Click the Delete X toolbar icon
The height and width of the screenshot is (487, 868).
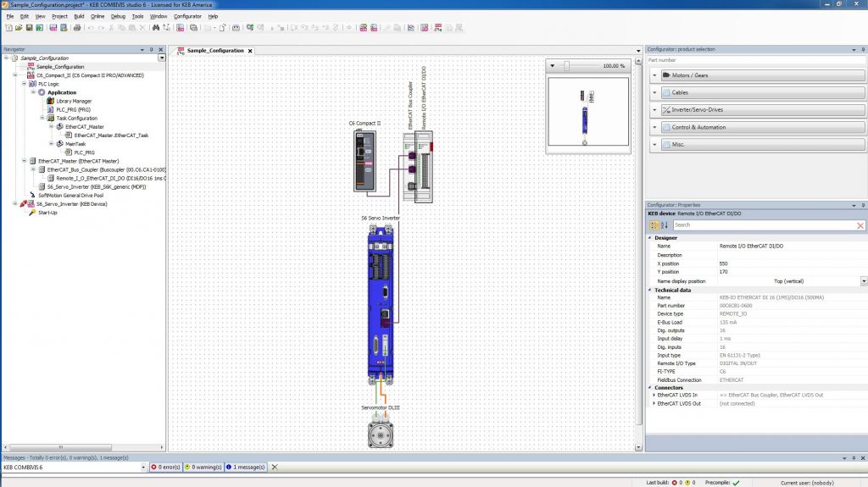pos(142,28)
